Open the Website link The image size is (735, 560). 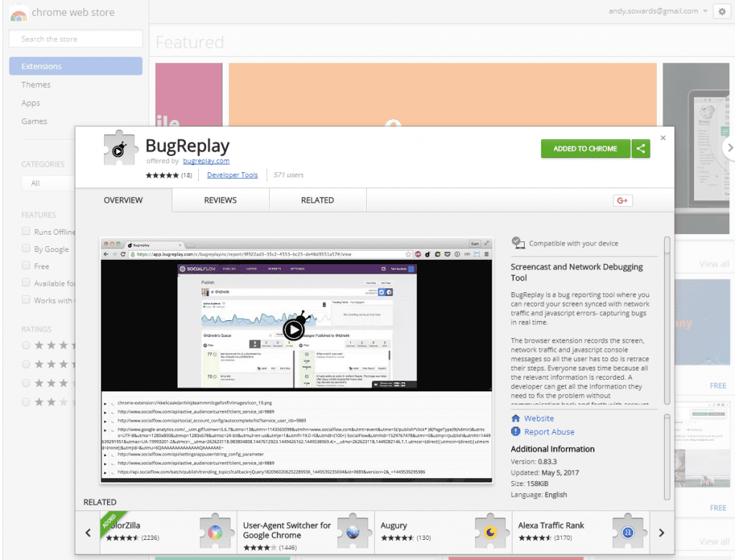pyautogui.click(x=538, y=419)
